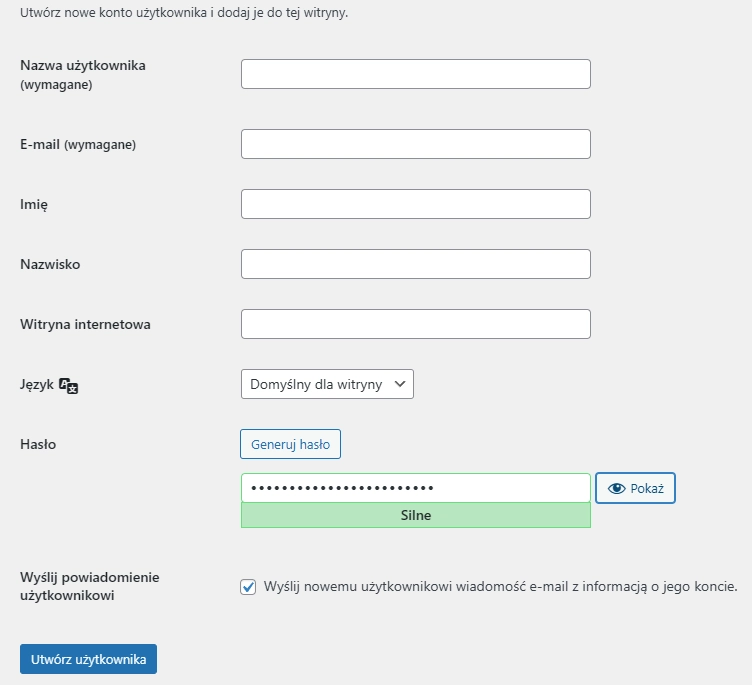Open the Domyślny dla witryny language dropdown
The image size is (752, 685).
[327, 384]
